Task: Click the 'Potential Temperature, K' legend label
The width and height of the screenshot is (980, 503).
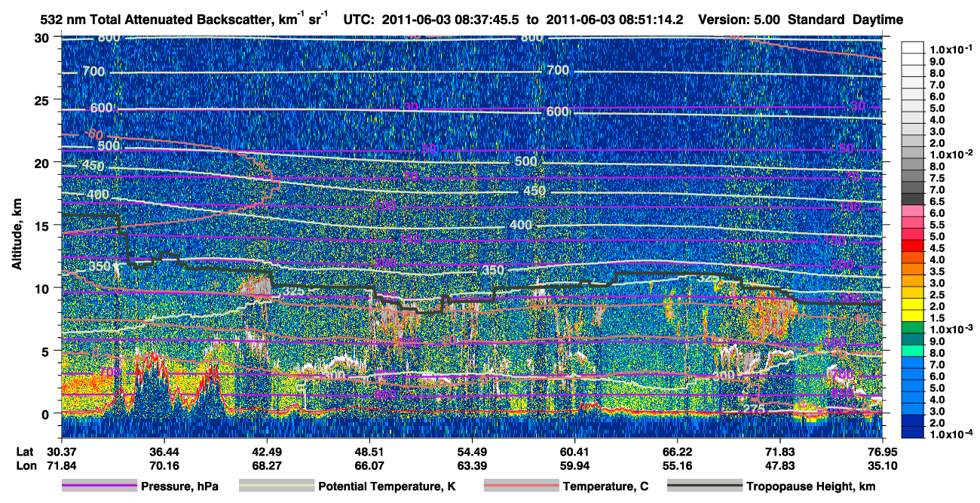Action: 387,487
